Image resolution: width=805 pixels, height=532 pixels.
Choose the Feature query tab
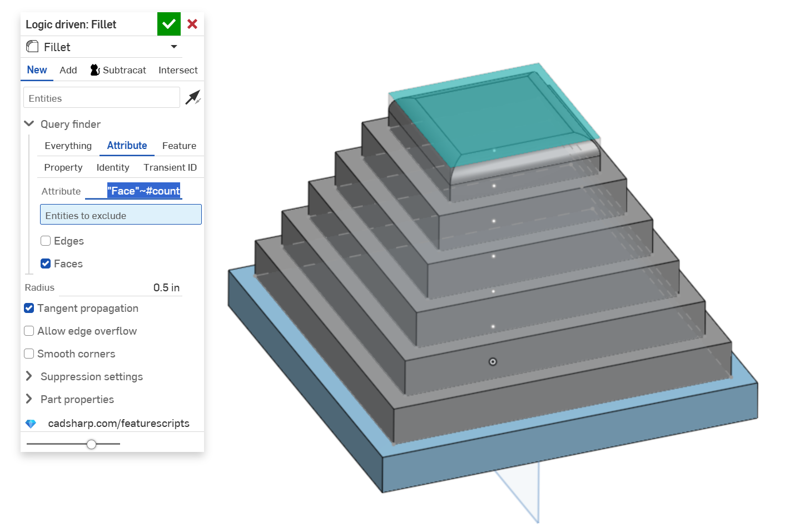[x=179, y=146]
